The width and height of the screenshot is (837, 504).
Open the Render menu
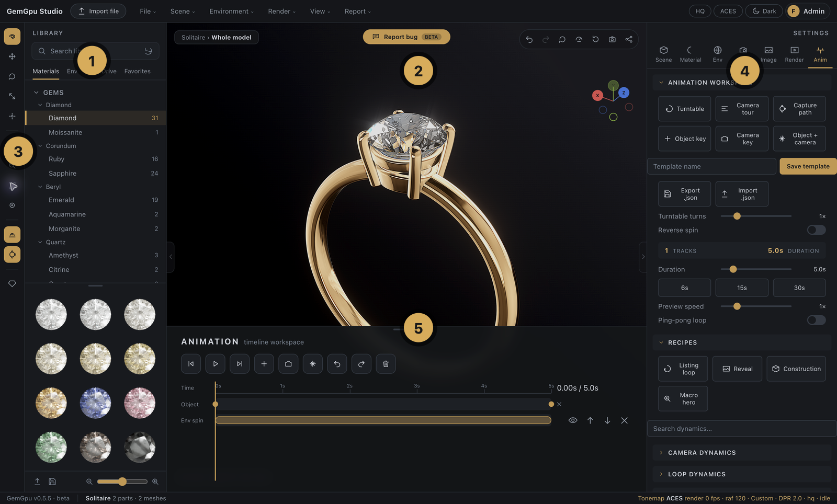(281, 11)
